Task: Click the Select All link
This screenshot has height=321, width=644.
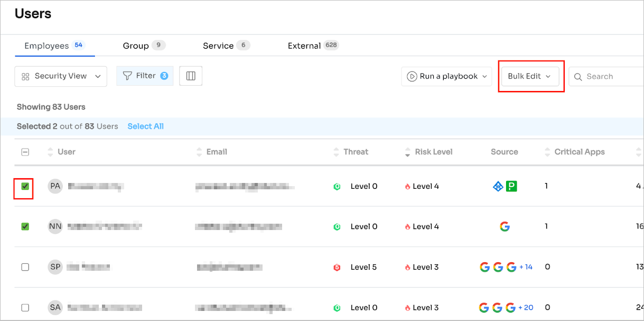Action: coord(145,126)
